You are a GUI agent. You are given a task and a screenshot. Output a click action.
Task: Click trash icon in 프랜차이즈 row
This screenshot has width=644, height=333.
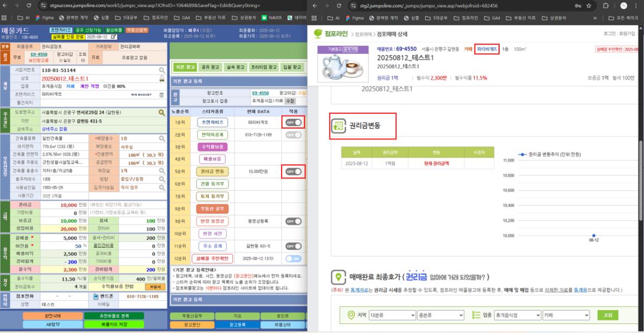coord(162,95)
